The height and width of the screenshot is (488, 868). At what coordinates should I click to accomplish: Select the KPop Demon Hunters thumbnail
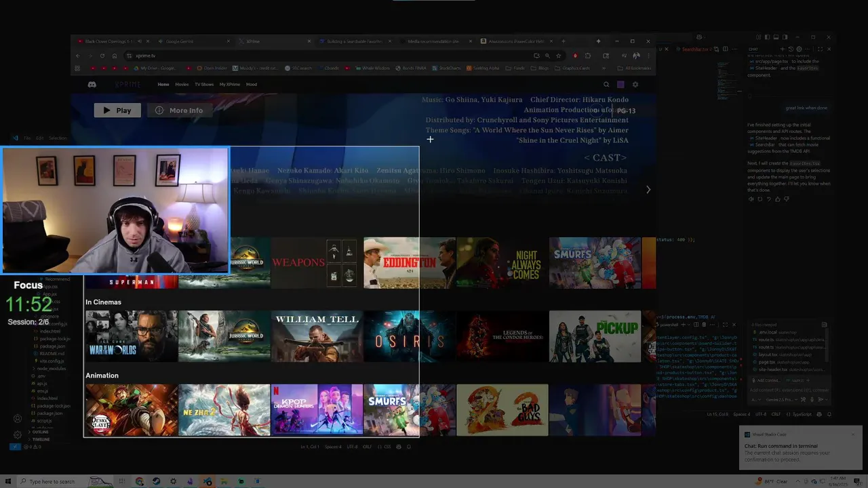tap(316, 409)
